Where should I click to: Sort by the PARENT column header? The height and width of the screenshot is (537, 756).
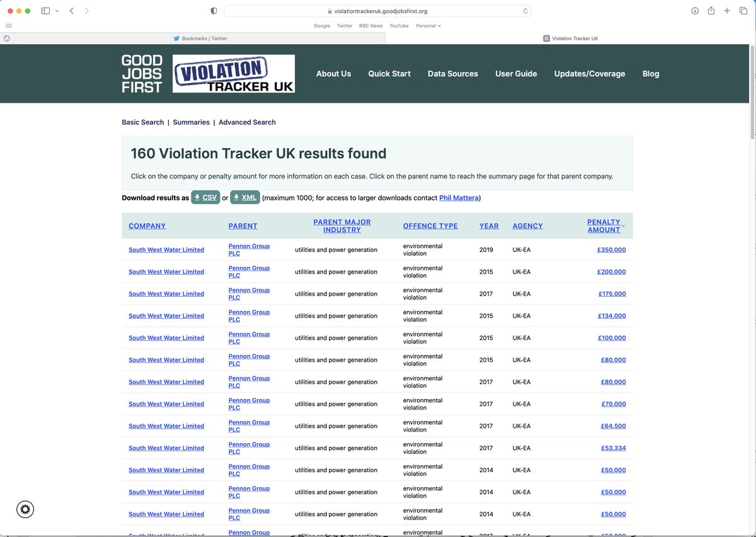pos(243,226)
